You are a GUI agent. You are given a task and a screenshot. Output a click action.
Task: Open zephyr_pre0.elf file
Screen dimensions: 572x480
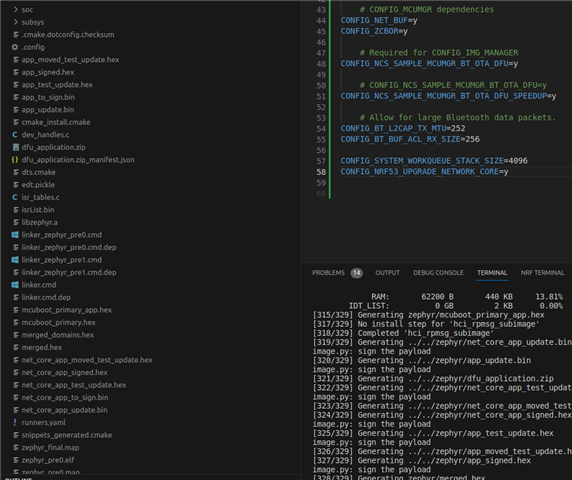point(48,460)
